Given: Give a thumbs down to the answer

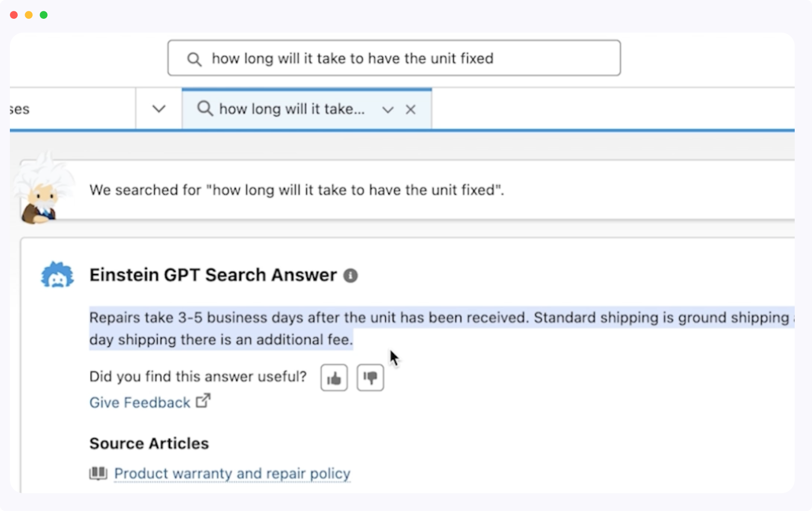Looking at the screenshot, I should click(x=370, y=378).
